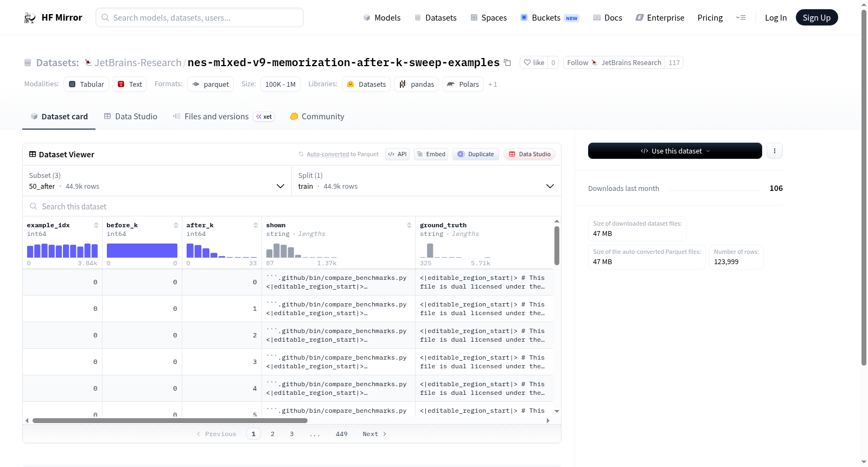Click the follower count 117

pos(674,63)
